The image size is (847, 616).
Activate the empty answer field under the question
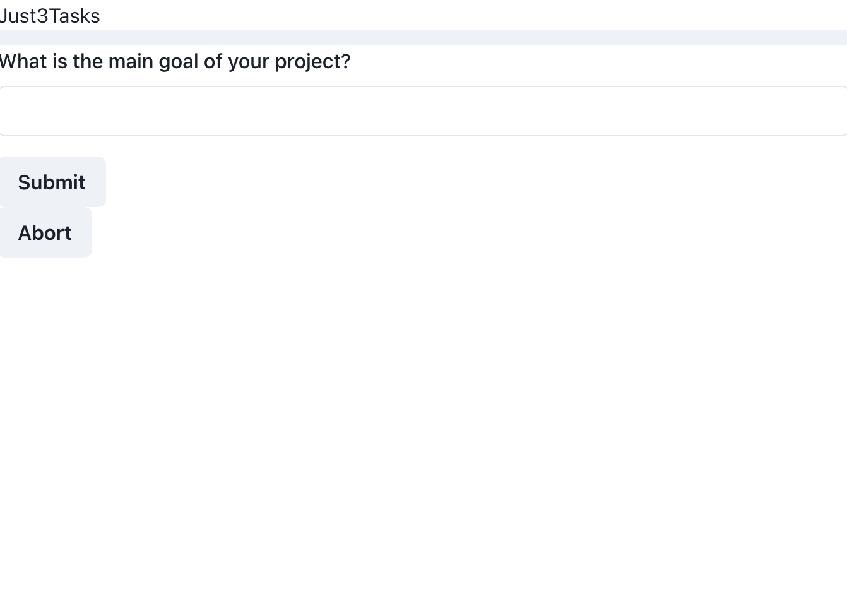tap(423, 111)
